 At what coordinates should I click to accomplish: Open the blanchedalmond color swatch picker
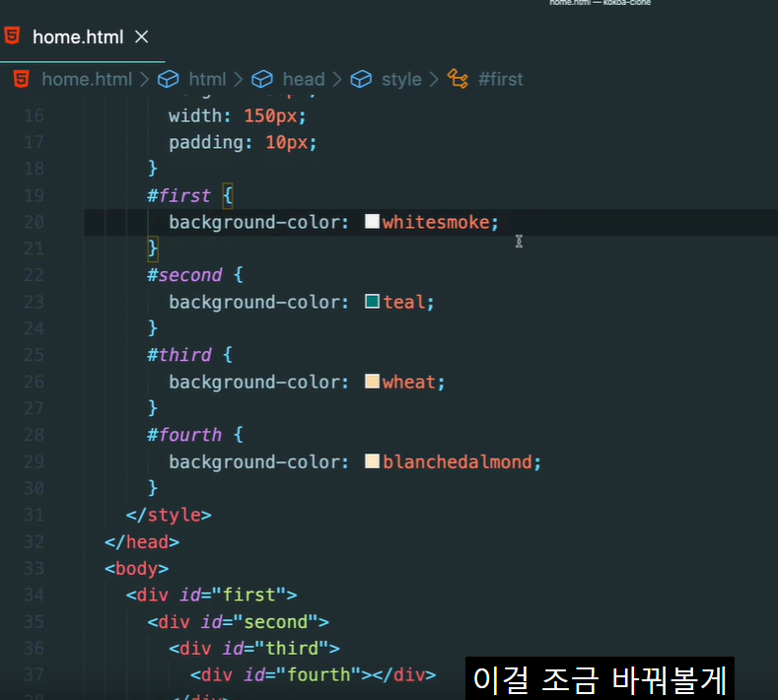(372, 460)
